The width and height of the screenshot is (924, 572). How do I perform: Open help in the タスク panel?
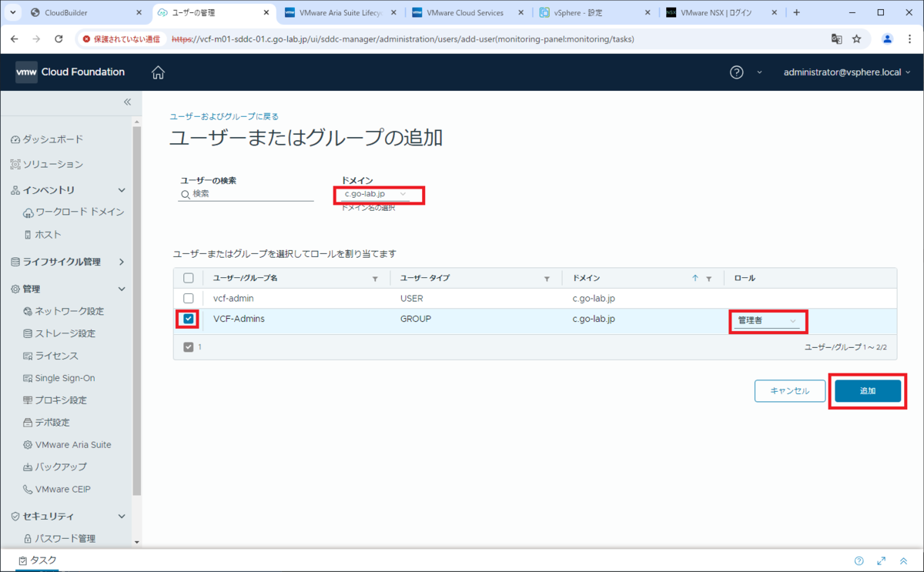(x=859, y=560)
